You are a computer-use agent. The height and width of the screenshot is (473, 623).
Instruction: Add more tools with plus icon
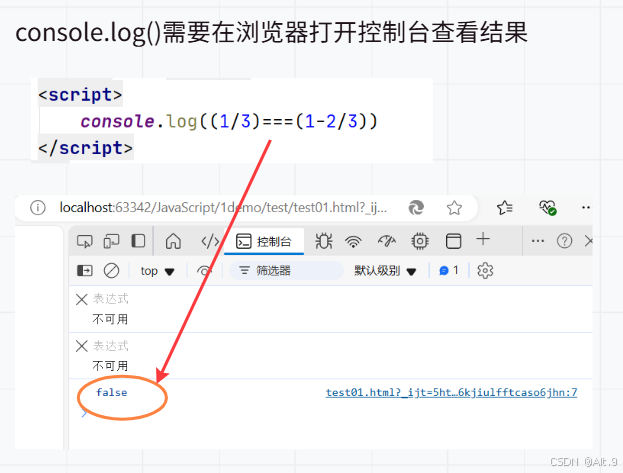coord(483,239)
